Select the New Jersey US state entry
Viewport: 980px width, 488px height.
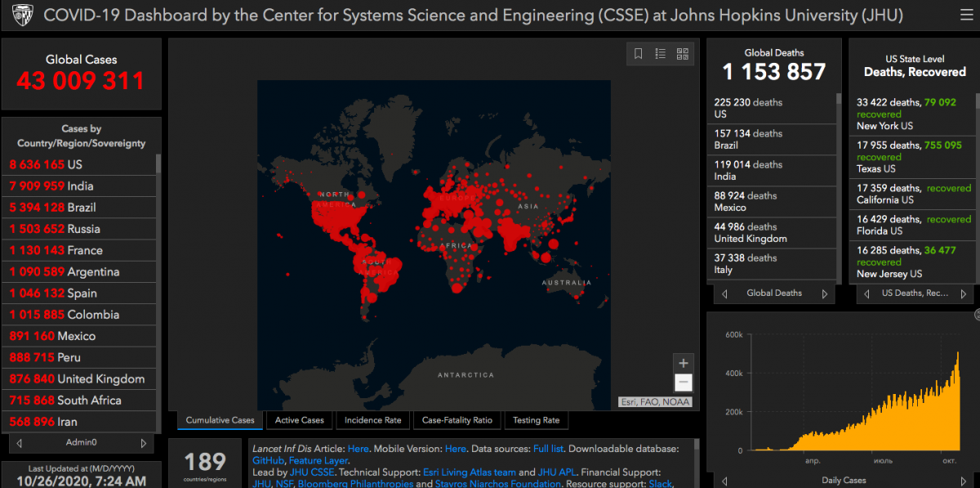click(x=913, y=262)
